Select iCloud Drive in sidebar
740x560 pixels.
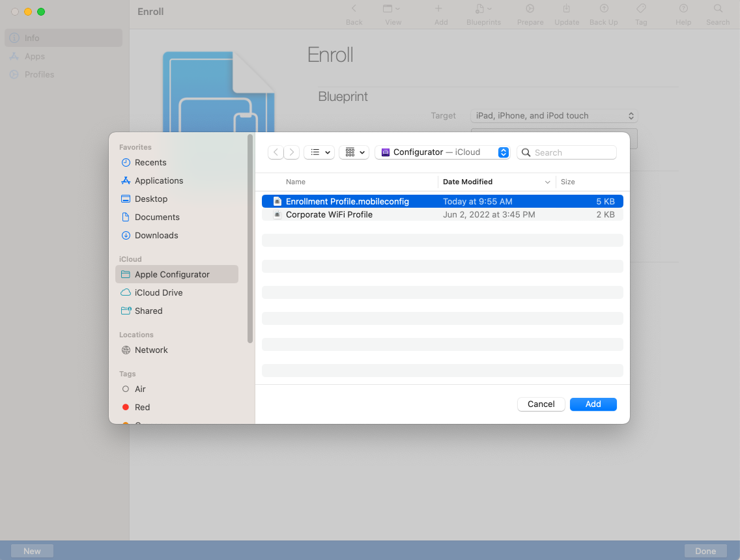(177, 292)
